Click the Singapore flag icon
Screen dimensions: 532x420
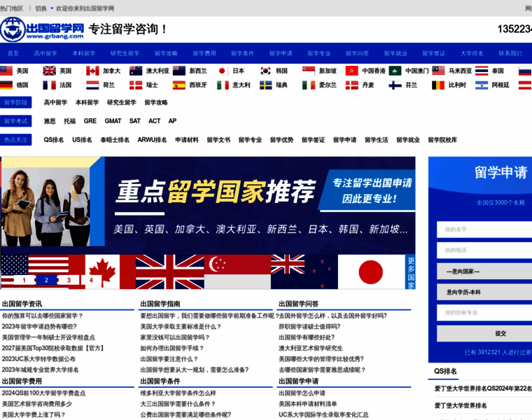click(309, 71)
